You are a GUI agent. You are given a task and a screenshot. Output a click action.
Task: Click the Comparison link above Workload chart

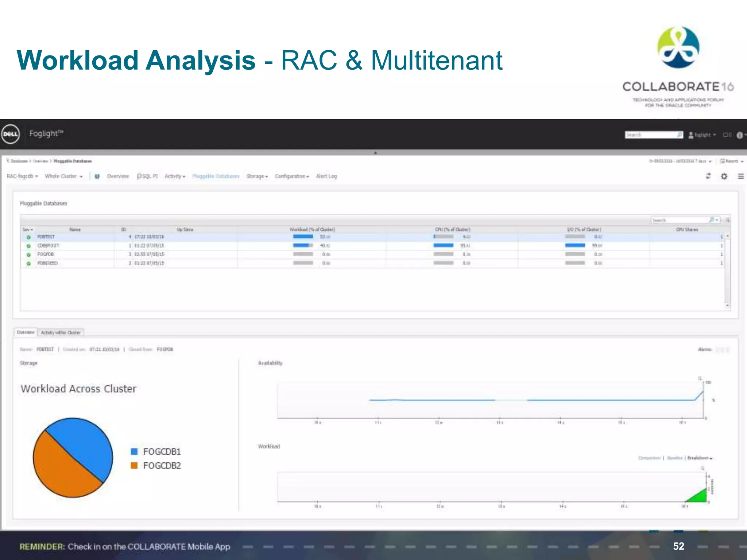[x=649, y=458]
